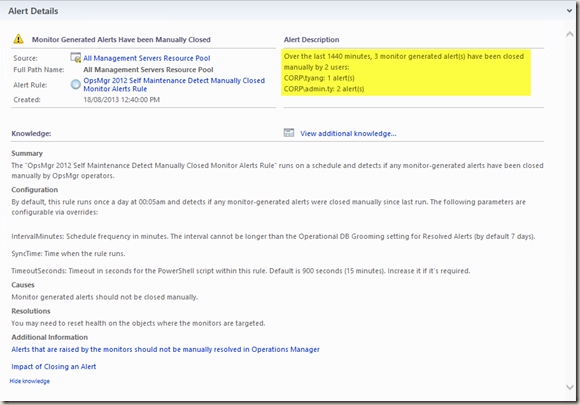Click the Created date value
580x405 pixels.
(x=121, y=99)
